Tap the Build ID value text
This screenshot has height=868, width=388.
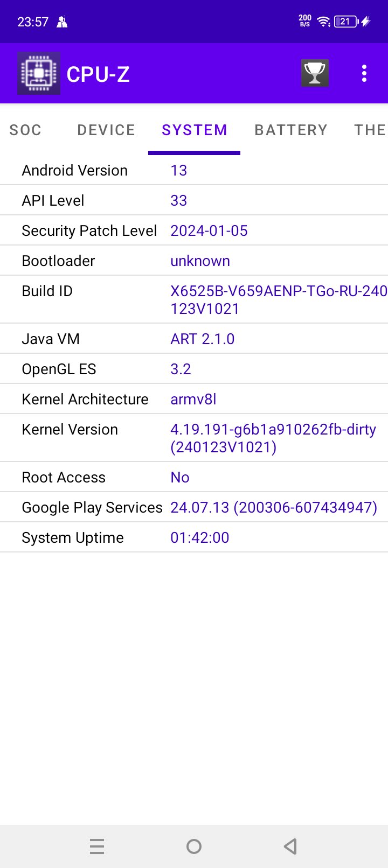click(279, 300)
